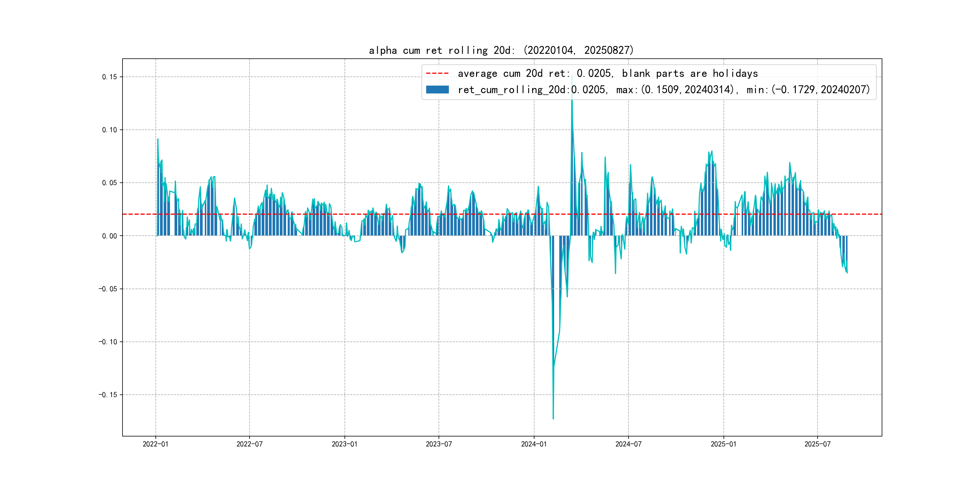
Task: Click the 0.05 y-axis tick label
Action: pyautogui.click(x=109, y=183)
